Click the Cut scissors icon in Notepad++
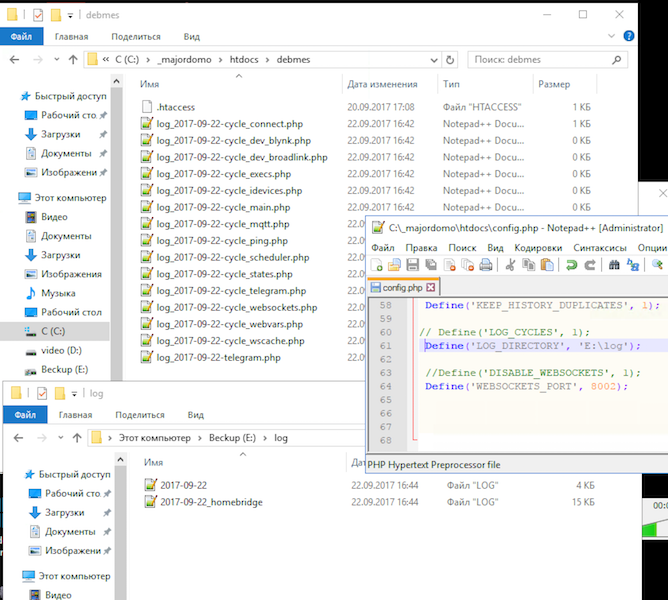Image resolution: width=668 pixels, height=600 pixels. point(509,265)
